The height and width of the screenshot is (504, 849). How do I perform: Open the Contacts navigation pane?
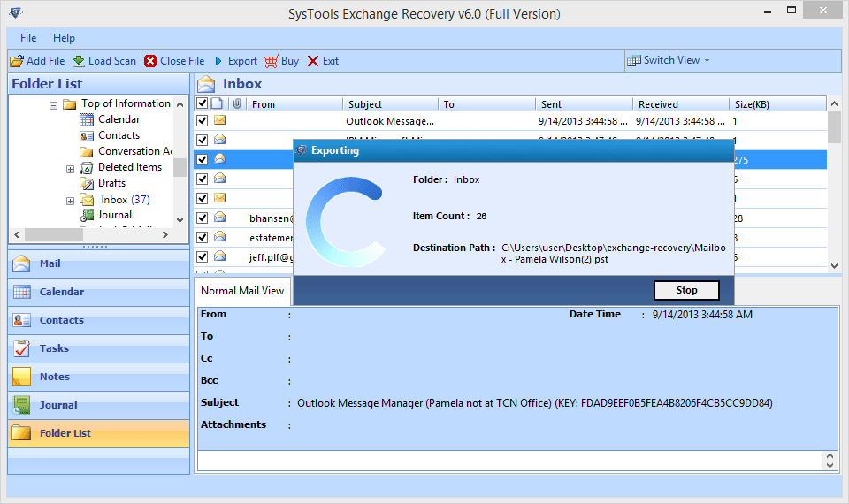pyautogui.click(x=98, y=320)
